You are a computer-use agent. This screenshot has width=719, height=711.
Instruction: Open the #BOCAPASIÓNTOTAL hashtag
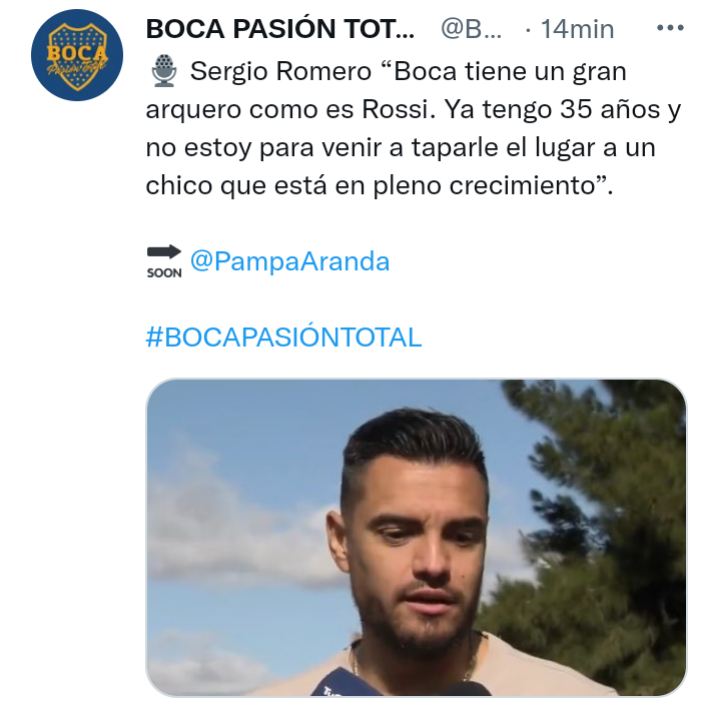[x=283, y=337]
